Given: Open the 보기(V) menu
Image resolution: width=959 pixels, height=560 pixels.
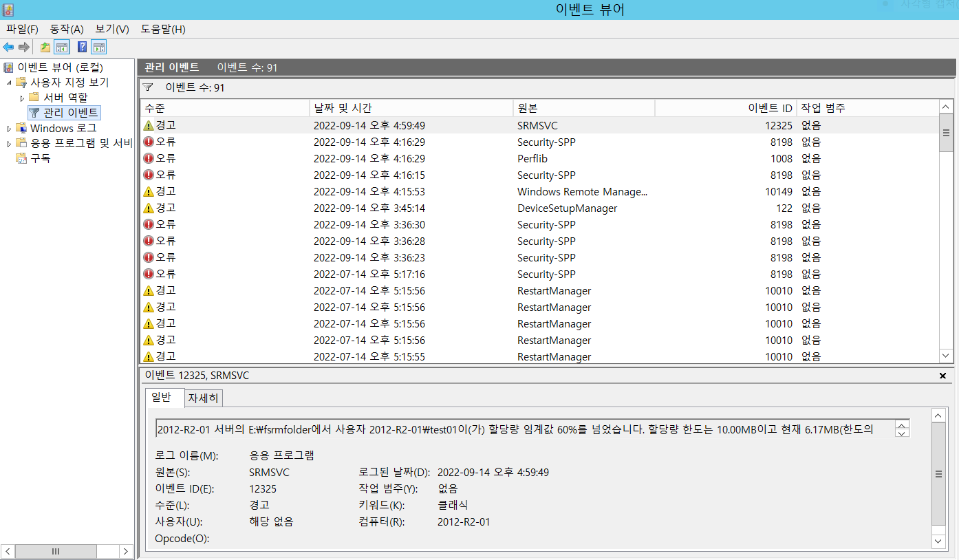Looking at the screenshot, I should [112, 29].
